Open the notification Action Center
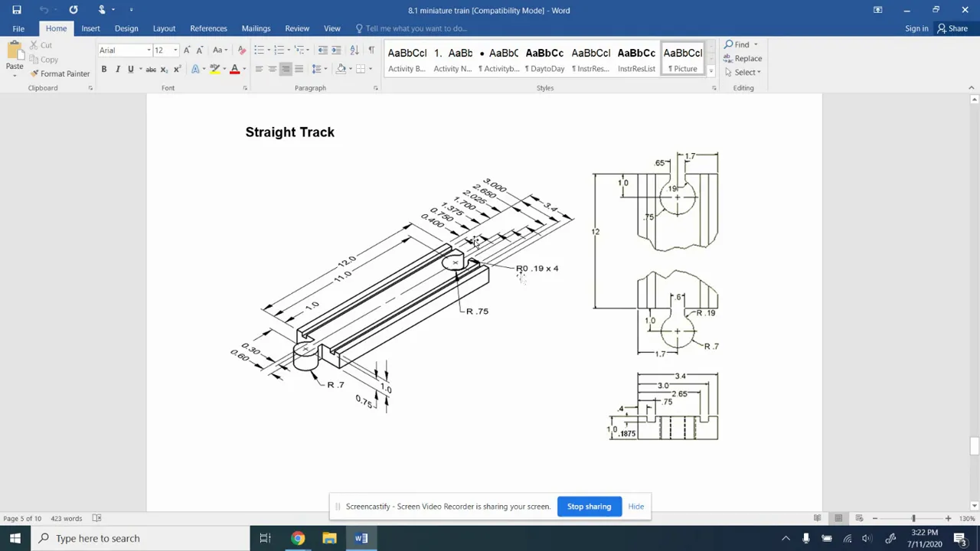Image resolution: width=980 pixels, height=551 pixels. (959, 538)
